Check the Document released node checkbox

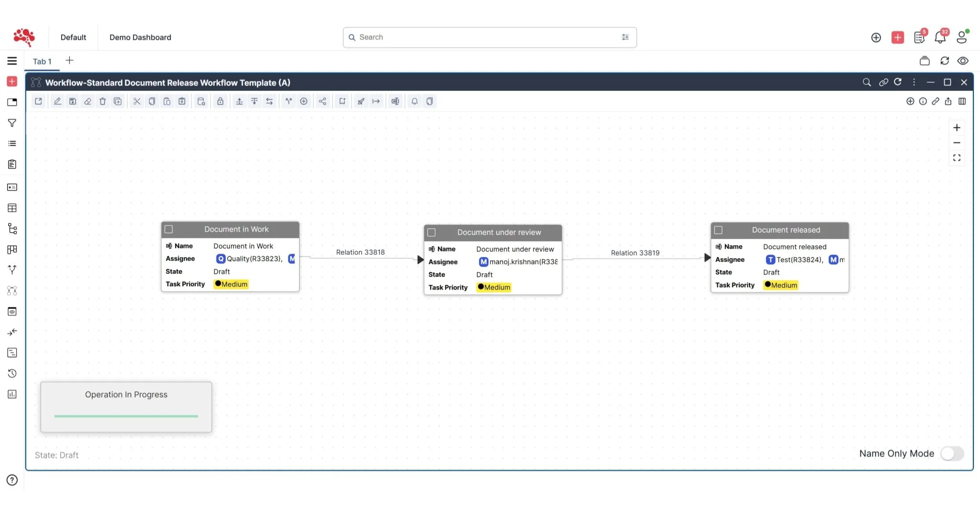click(x=718, y=230)
